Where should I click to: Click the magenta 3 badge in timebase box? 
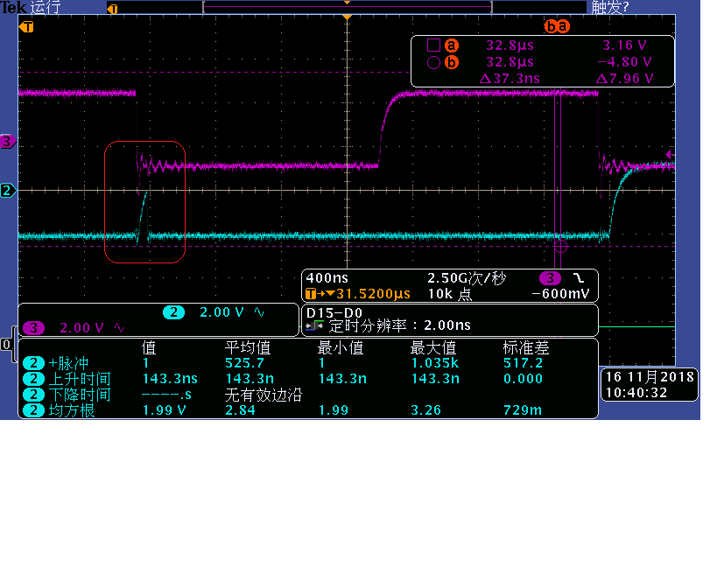552,277
